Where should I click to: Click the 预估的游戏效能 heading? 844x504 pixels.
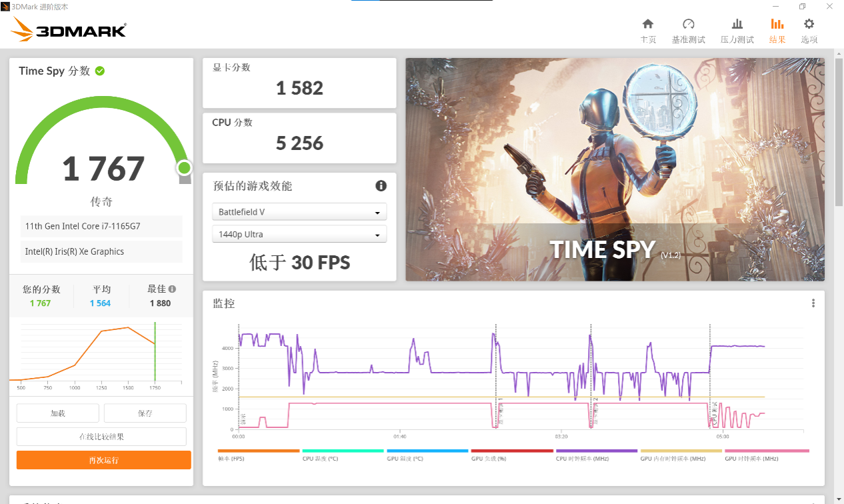click(252, 186)
